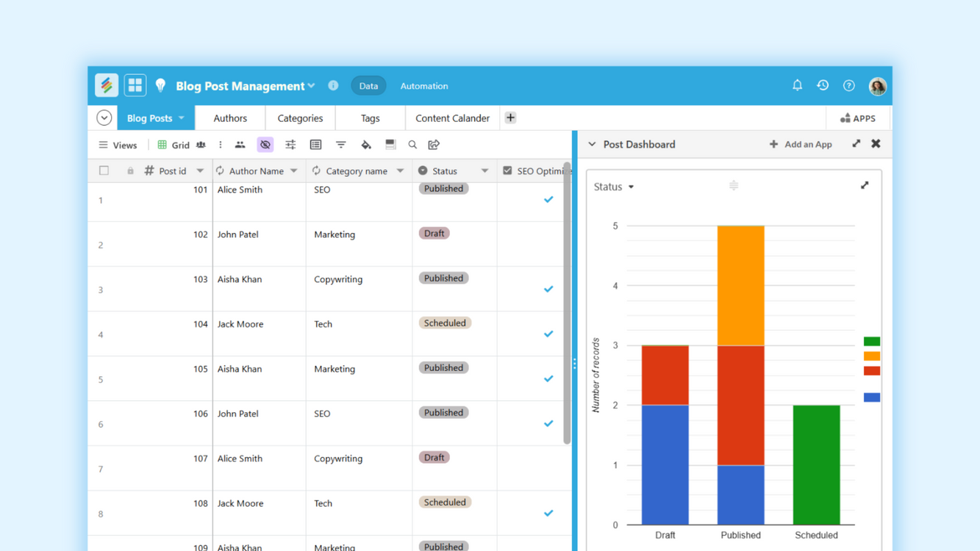Viewport: 980px width, 551px height.
Task: Click the lightbulb icon beside the title
Action: [160, 86]
